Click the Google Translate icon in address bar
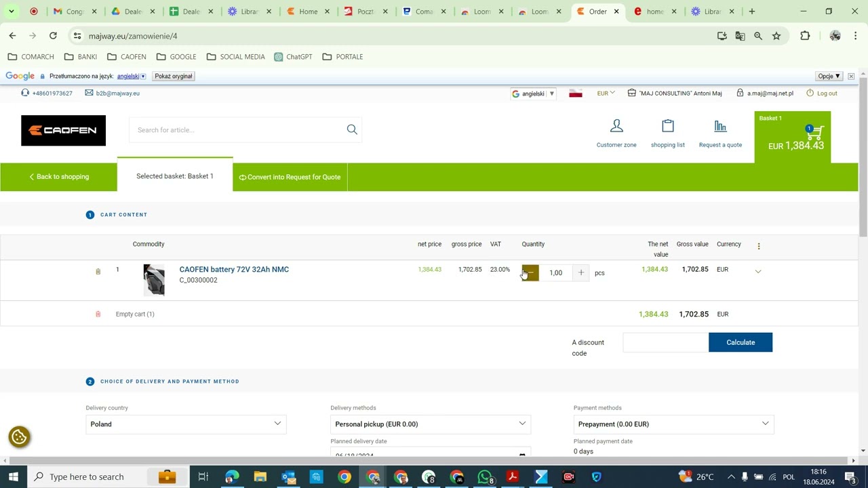Screen dimensions: 868x488 (740, 36)
